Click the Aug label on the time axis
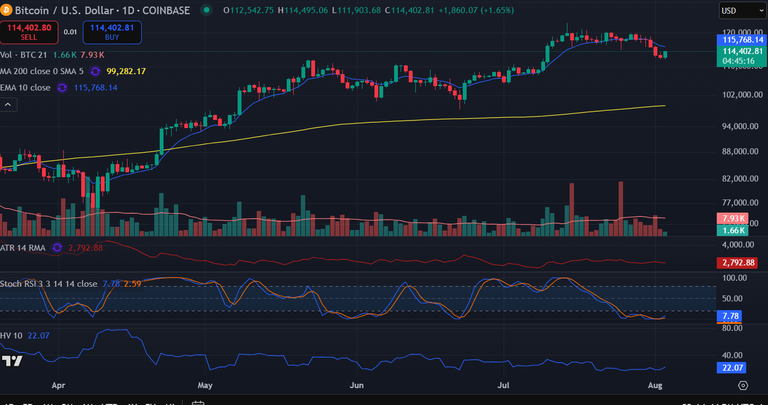This screenshot has width=768, height=405. click(655, 385)
